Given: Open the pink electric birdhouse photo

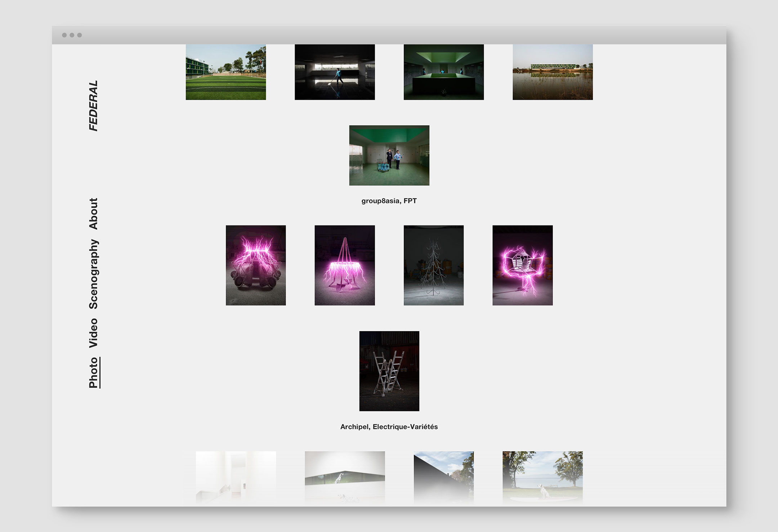Looking at the screenshot, I should pyautogui.click(x=523, y=265).
